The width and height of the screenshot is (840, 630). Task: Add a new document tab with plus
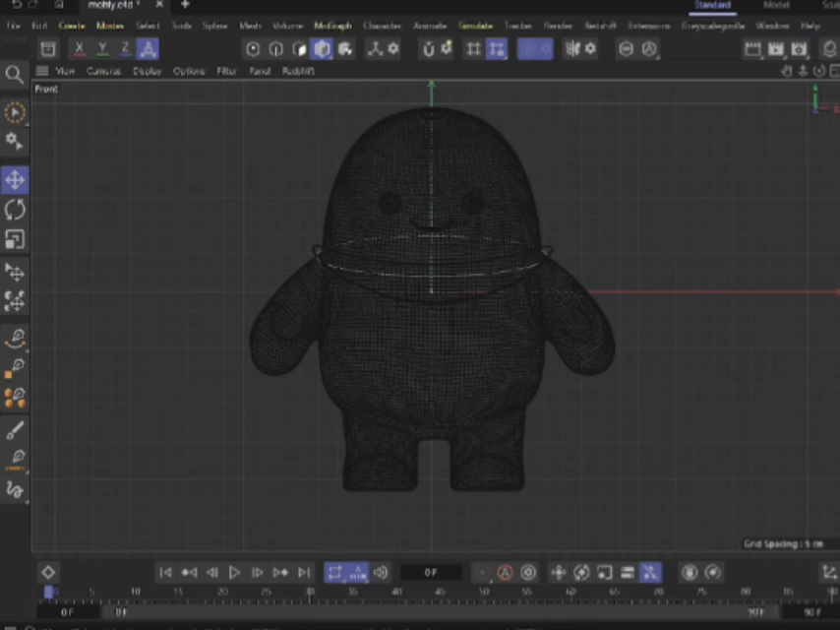pyautogui.click(x=185, y=5)
